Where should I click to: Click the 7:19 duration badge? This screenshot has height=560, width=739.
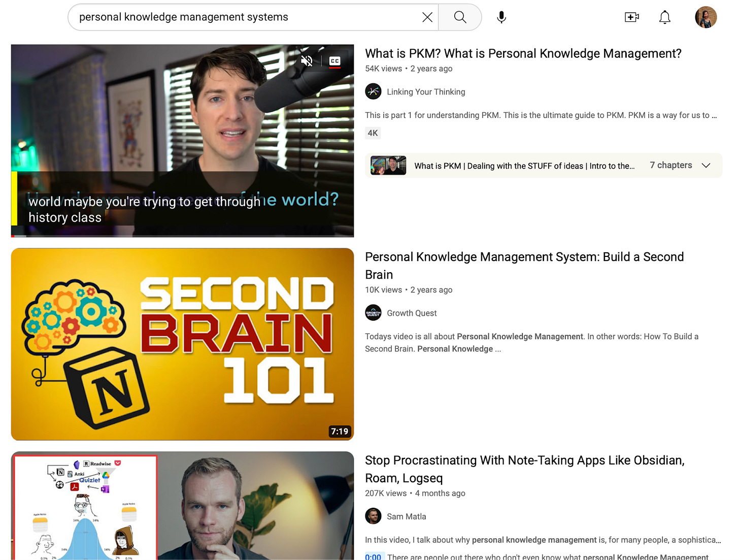[340, 432]
